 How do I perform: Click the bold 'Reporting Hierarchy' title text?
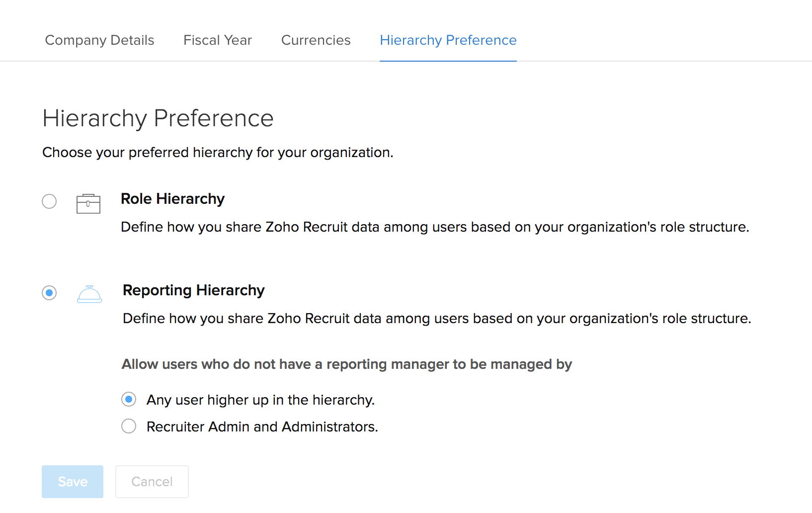193,290
